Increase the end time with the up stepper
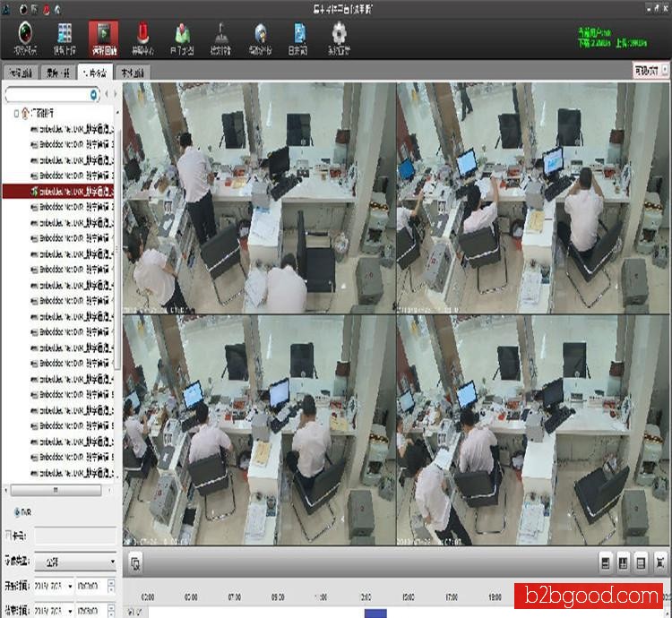The height and width of the screenshot is (618, 672). tap(111, 607)
